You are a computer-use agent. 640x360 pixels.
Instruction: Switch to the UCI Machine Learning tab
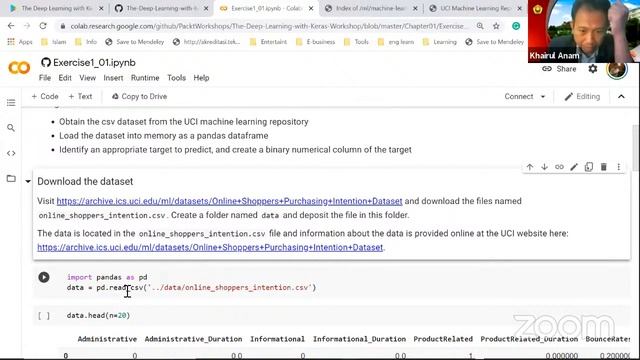click(475, 8)
